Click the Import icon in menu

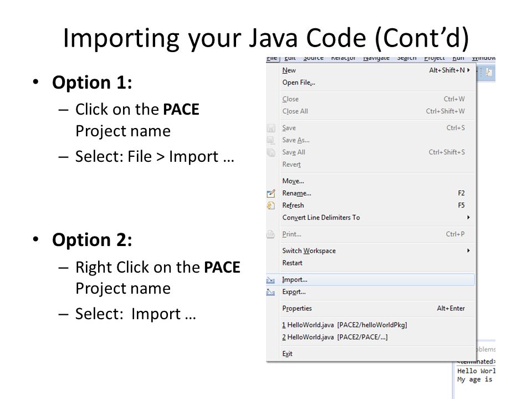point(271,280)
